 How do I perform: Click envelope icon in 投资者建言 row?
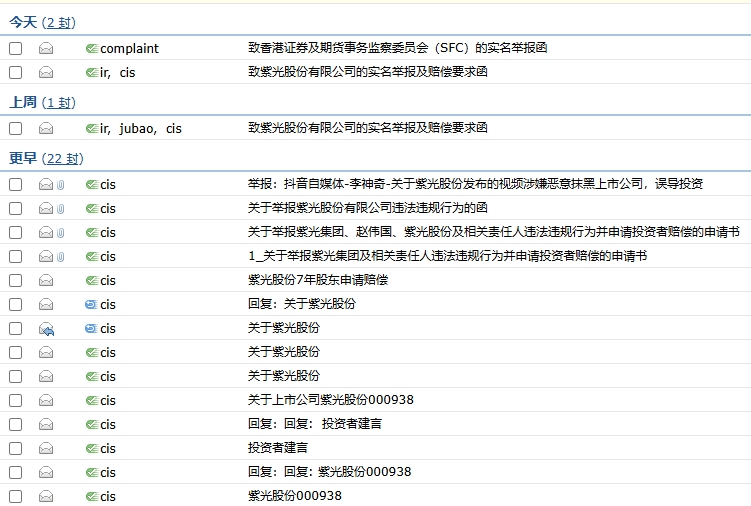point(46,448)
